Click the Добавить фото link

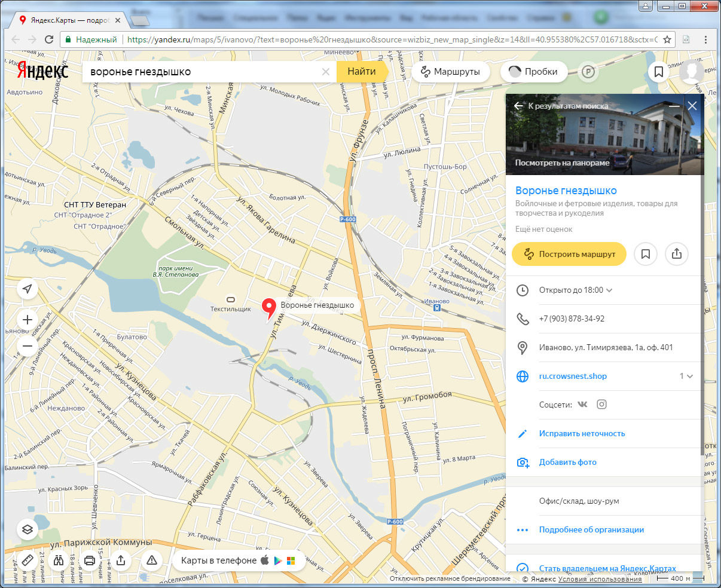pos(567,463)
